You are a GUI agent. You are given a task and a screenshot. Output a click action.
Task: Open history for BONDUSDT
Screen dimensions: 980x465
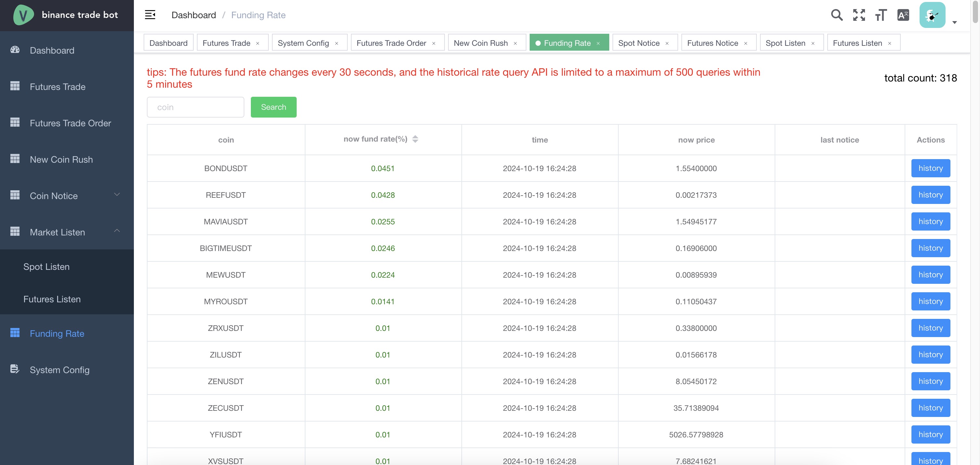930,168
